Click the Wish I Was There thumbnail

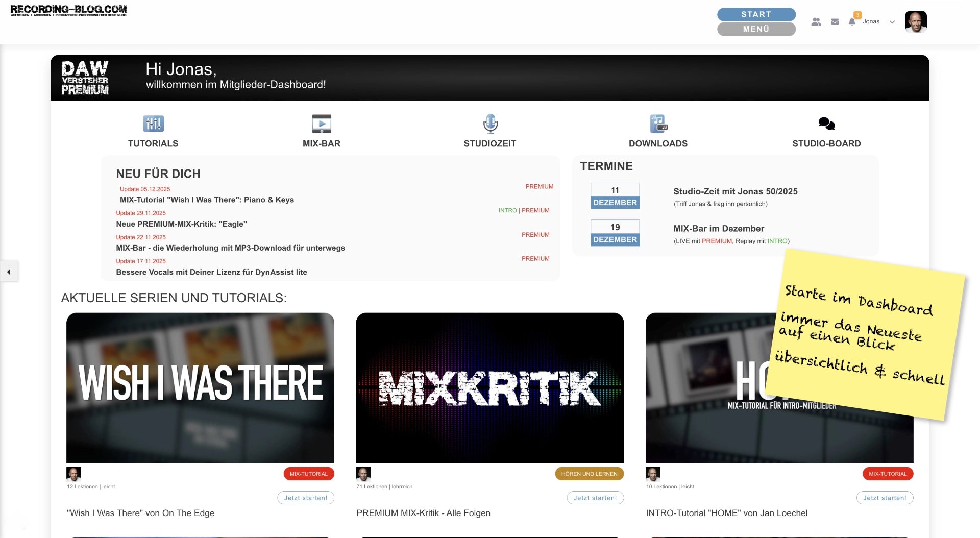point(200,388)
